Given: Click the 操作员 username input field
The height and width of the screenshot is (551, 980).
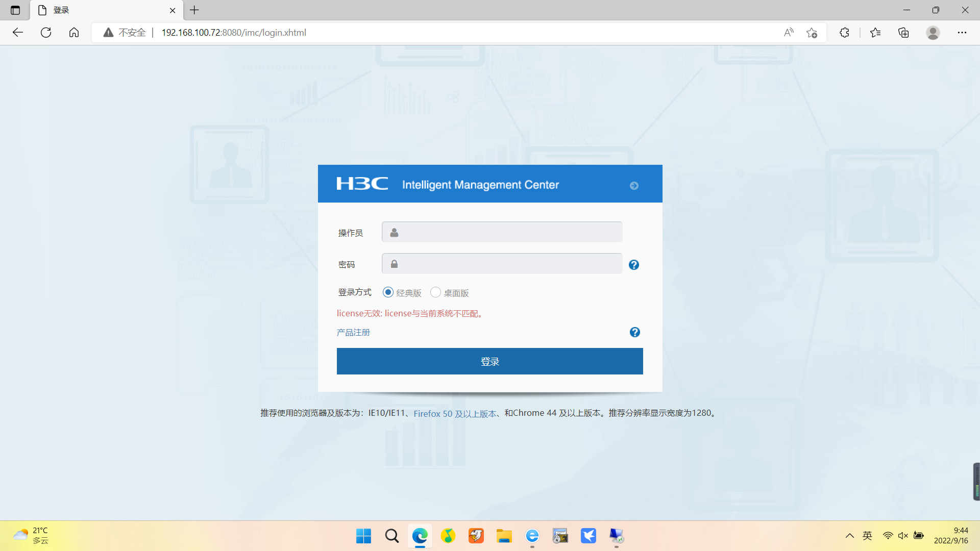Looking at the screenshot, I should click(x=502, y=232).
